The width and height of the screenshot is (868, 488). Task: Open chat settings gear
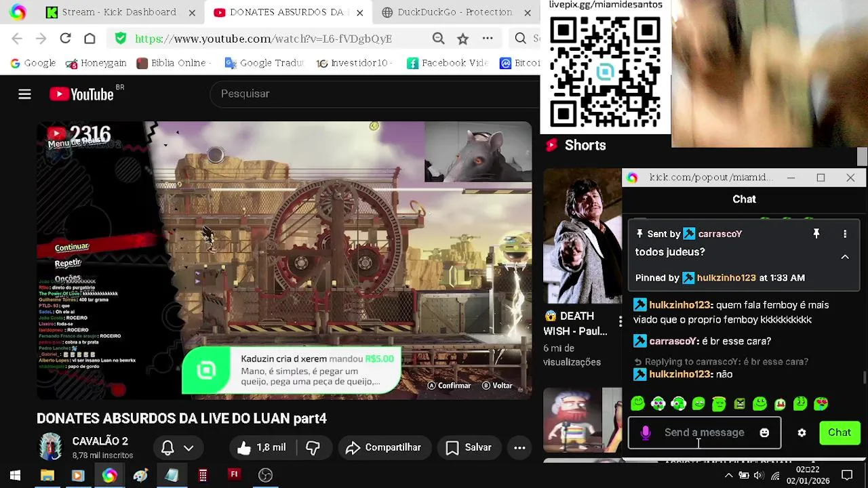(x=802, y=433)
